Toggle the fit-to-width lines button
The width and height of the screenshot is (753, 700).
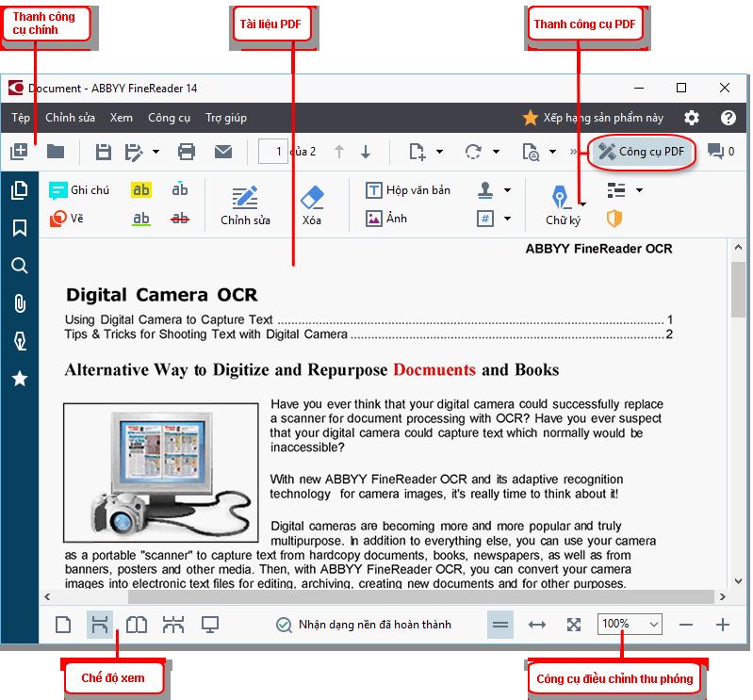tap(499, 625)
